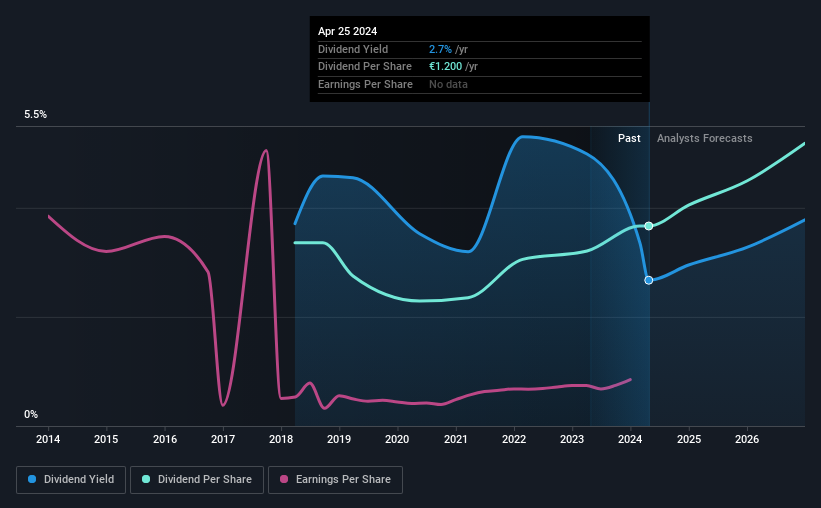Image resolution: width=821 pixels, height=508 pixels.
Task: Click the Dividend Yield tooltip row label
Action: (x=353, y=49)
